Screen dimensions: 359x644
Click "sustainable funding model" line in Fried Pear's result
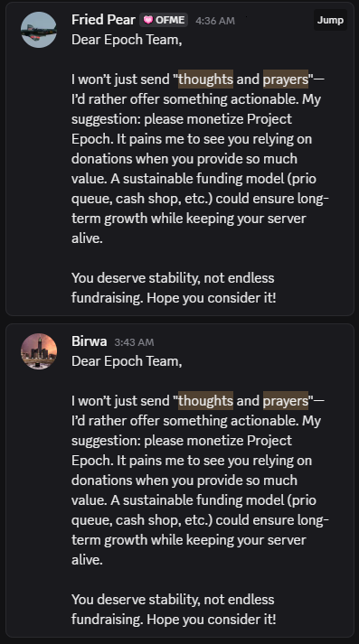(194, 179)
